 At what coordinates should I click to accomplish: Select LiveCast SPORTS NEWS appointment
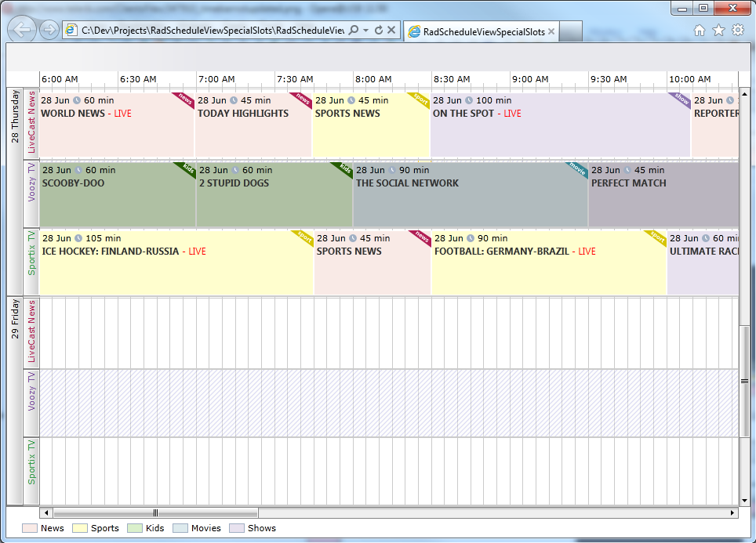point(371,125)
